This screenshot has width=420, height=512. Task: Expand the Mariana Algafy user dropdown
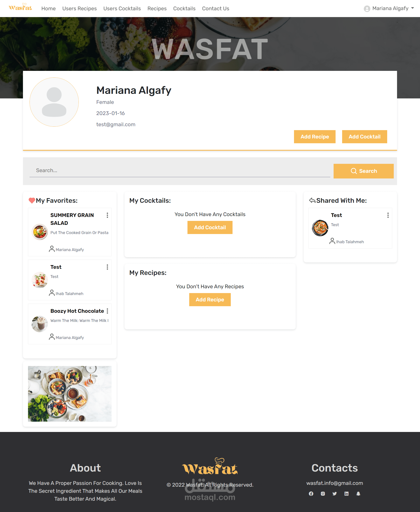(x=389, y=9)
